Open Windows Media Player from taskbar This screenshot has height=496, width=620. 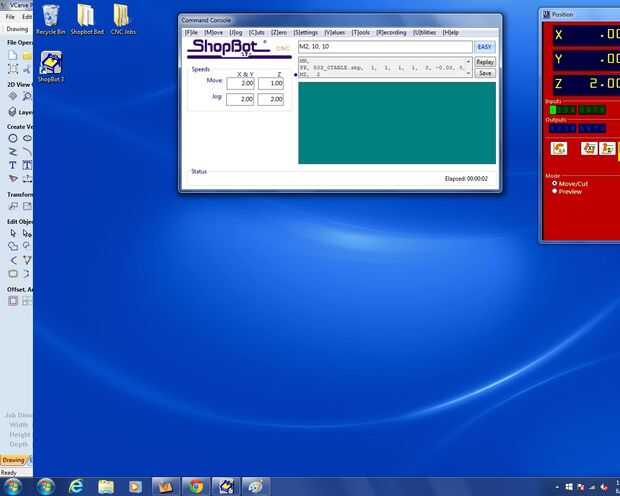coord(135,487)
